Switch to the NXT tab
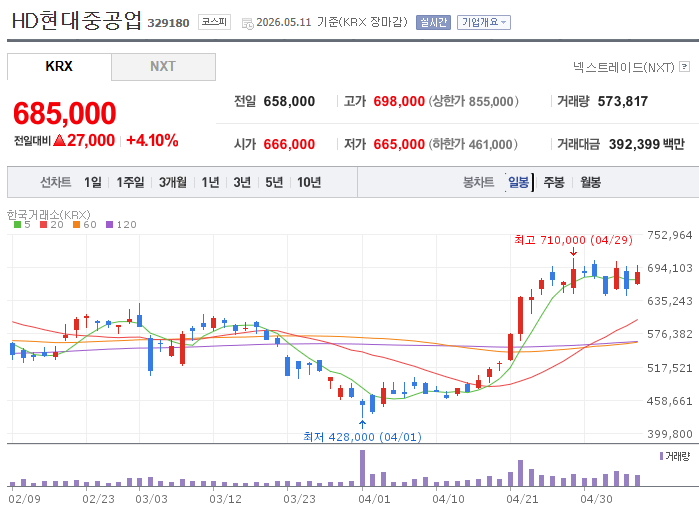 163,66
